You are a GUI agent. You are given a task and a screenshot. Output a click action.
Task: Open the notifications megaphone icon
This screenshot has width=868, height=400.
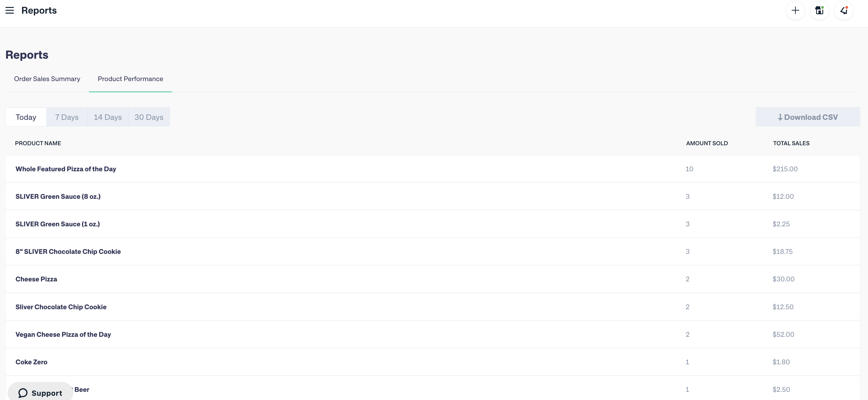(x=844, y=11)
